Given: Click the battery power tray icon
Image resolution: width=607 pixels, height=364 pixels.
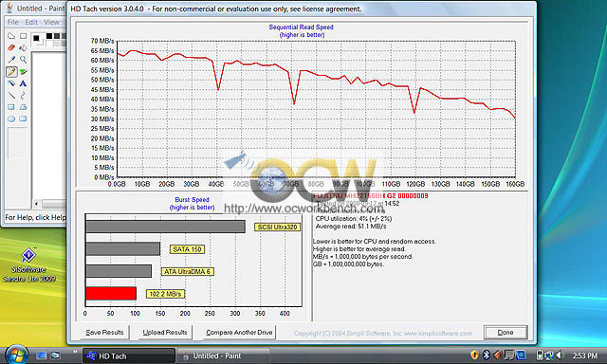Looking at the screenshot, I should (x=540, y=355).
